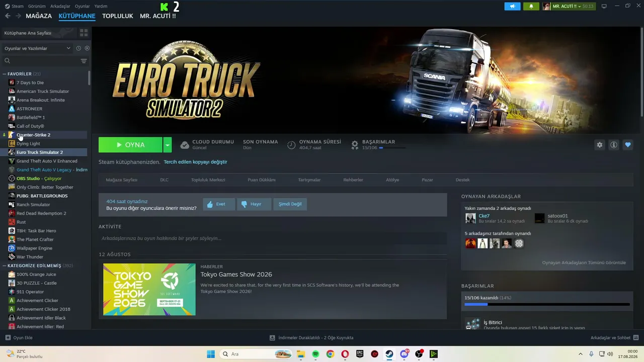Go back with the left arrow
The height and width of the screenshot is (362, 644).
point(8,16)
